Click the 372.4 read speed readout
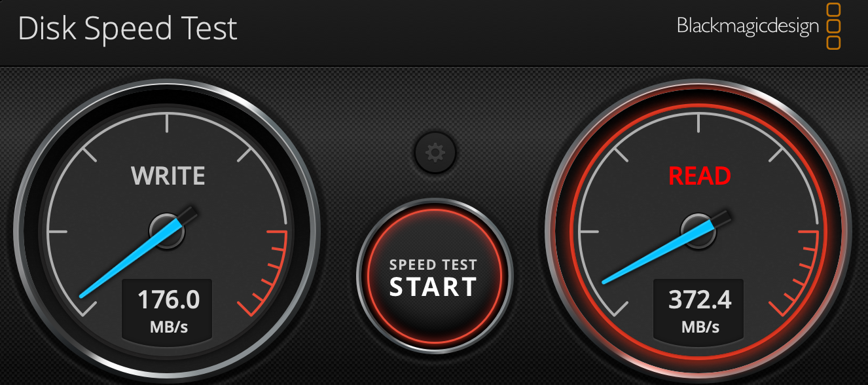The width and height of the screenshot is (868, 385). tap(700, 300)
